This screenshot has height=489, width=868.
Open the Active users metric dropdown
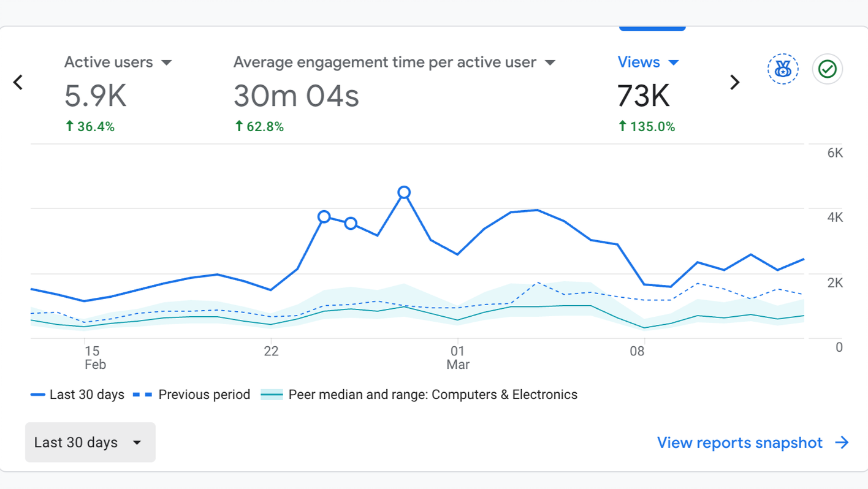coord(166,63)
